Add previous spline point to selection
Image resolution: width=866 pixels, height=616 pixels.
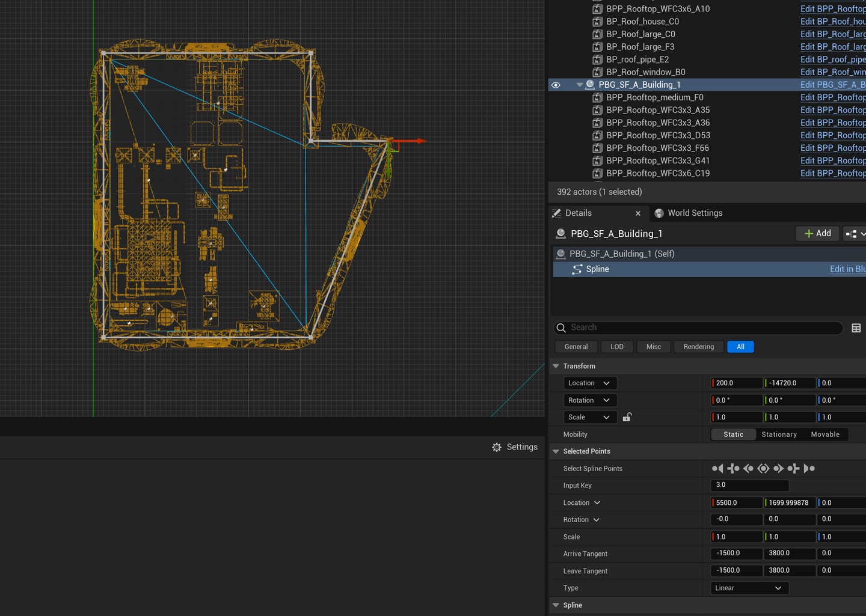point(733,468)
